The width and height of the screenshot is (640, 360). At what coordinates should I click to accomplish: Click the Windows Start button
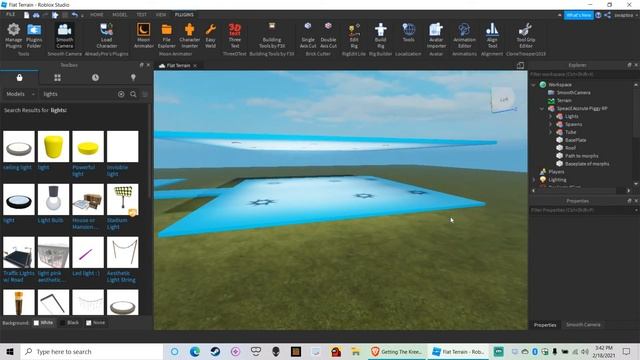[x=10, y=351]
